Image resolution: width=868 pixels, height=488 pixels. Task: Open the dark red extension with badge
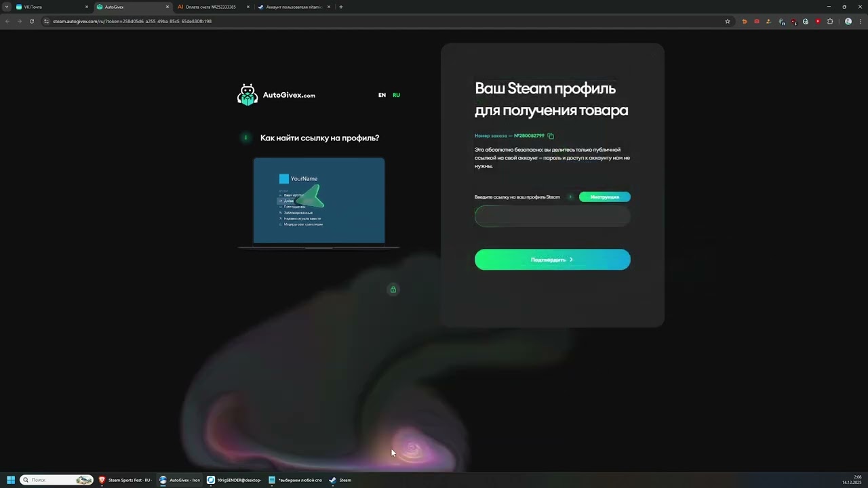[x=793, y=21]
